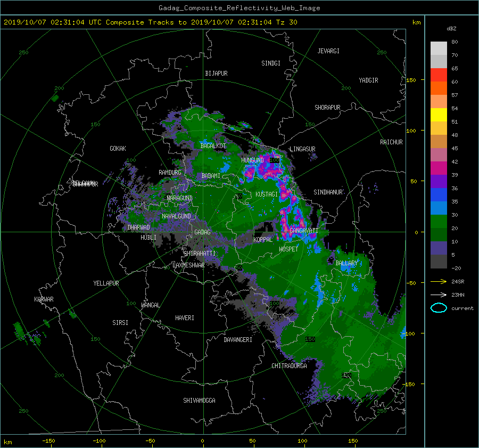
Task: Click the yellow 24SR arrow legend icon
Action: 439,282
